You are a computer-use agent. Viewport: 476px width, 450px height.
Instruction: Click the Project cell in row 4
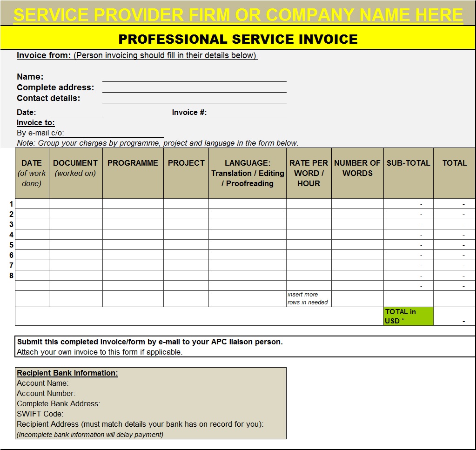[186, 235]
